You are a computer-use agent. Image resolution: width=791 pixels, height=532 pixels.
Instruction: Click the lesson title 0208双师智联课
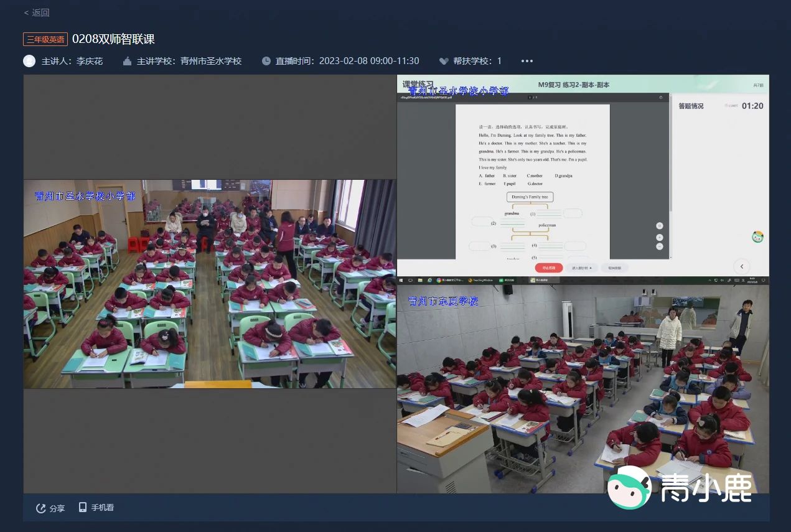coord(113,39)
